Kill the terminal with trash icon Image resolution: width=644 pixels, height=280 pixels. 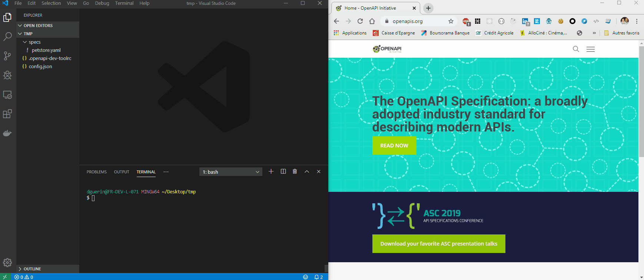pos(295,171)
